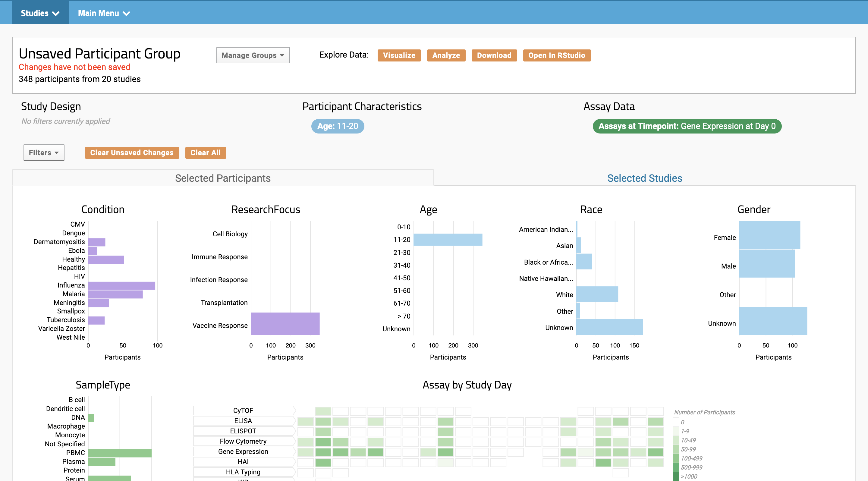Click the 100-499 legend color swatch
This screenshot has width=868, height=481.
click(x=676, y=458)
